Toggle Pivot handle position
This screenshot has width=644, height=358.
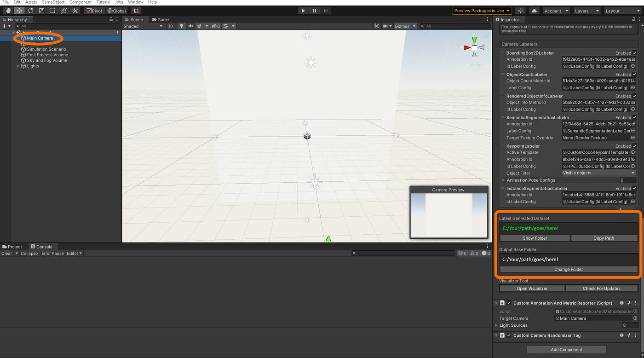coord(95,11)
